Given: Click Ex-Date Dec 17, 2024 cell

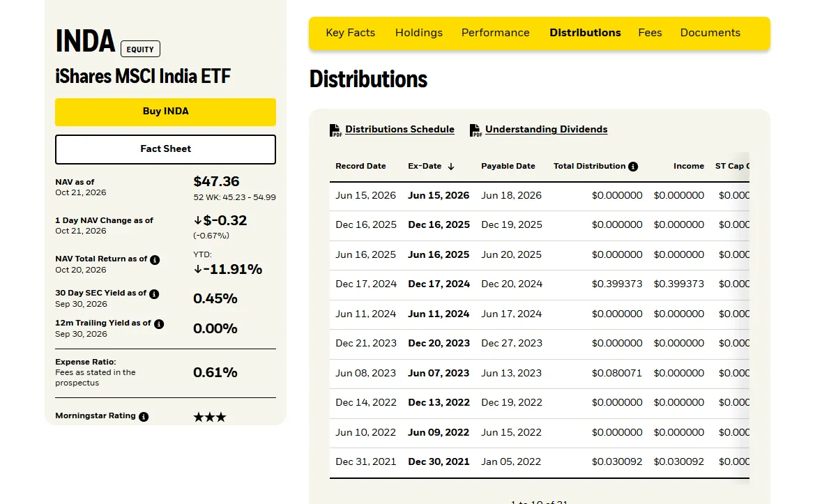Looking at the screenshot, I should tap(439, 284).
